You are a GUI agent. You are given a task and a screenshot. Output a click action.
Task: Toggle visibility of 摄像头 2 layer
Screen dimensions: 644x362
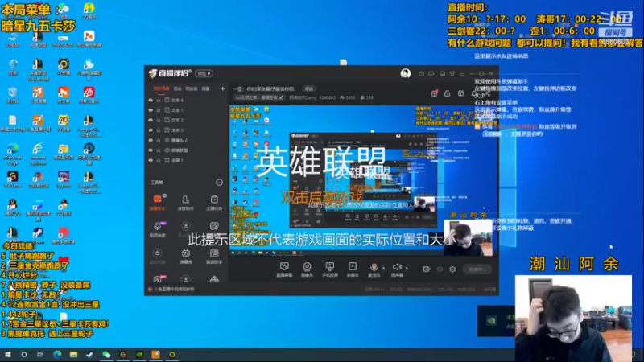coord(151,140)
